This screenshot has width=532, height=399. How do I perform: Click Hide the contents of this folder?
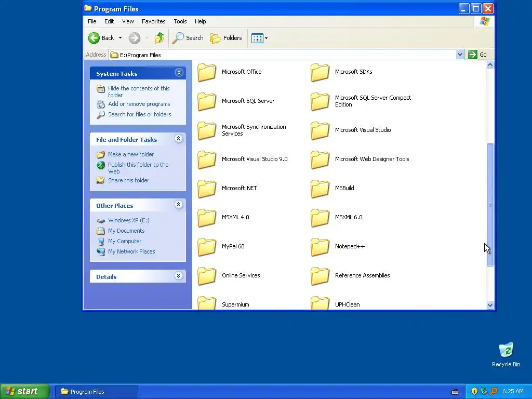tap(139, 91)
